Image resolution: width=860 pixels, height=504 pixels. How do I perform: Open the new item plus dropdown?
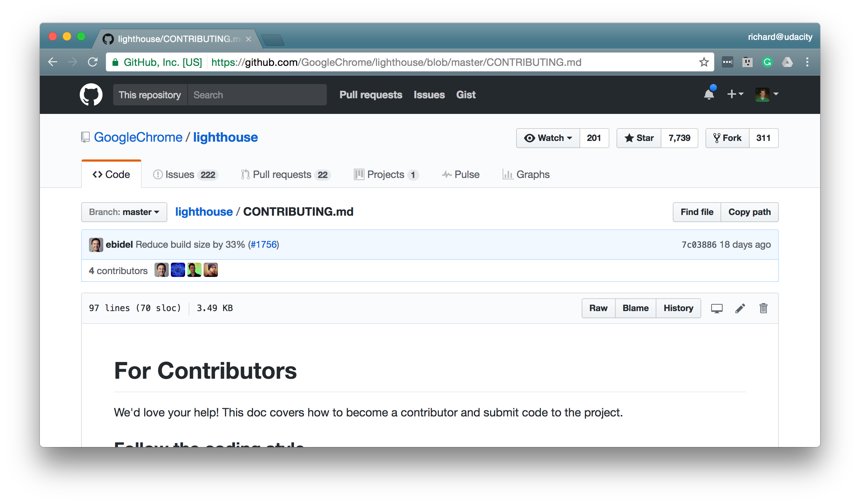pos(735,94)
